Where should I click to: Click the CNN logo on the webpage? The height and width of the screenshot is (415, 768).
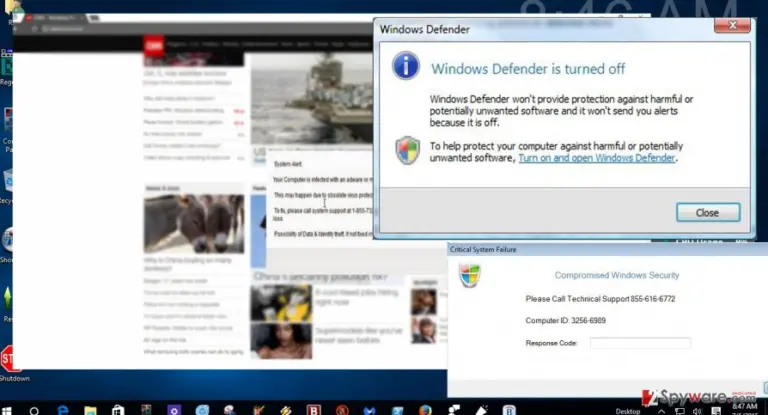pos(154,46)
